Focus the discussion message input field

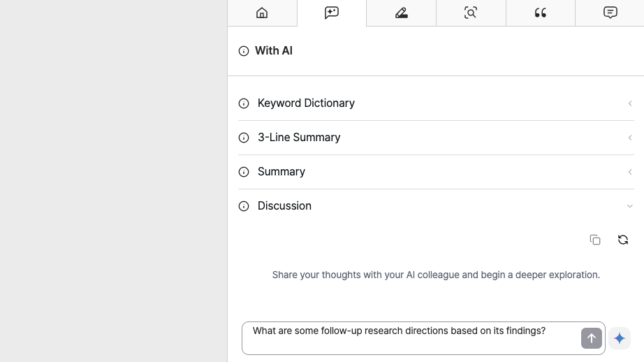point(411,338)
